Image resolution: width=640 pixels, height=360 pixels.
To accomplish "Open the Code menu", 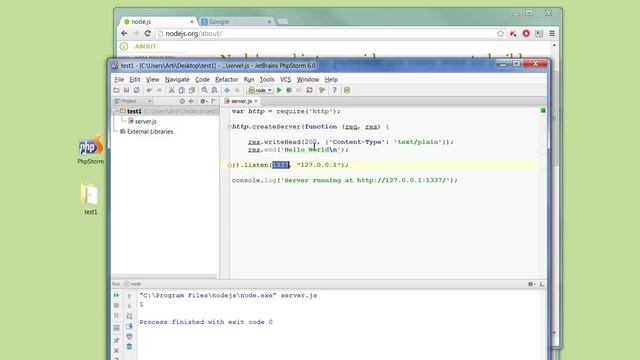I will point(202,80).
